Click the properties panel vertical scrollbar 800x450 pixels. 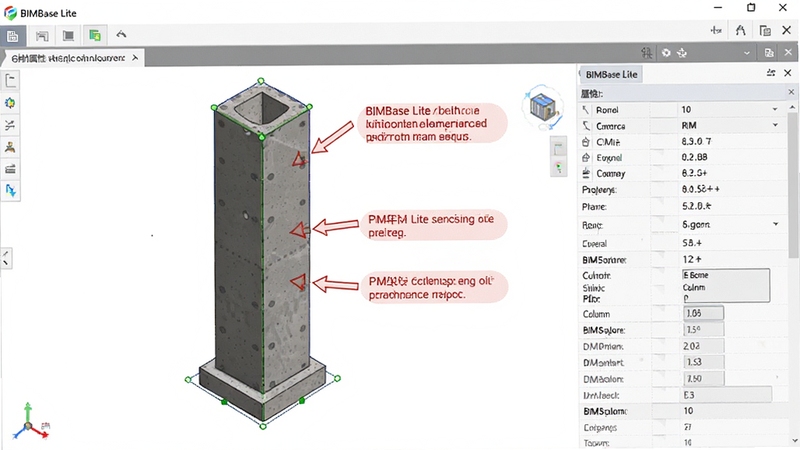point(792,184)
